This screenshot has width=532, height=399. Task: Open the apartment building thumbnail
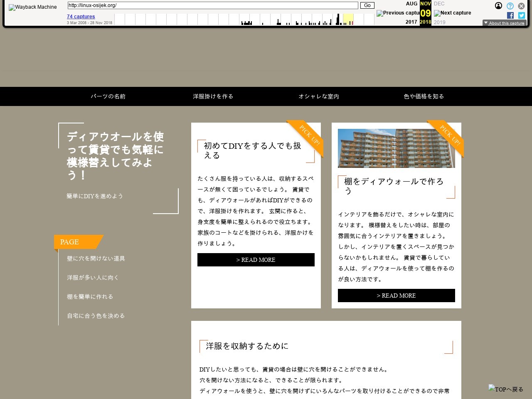[x=396, y=148]
